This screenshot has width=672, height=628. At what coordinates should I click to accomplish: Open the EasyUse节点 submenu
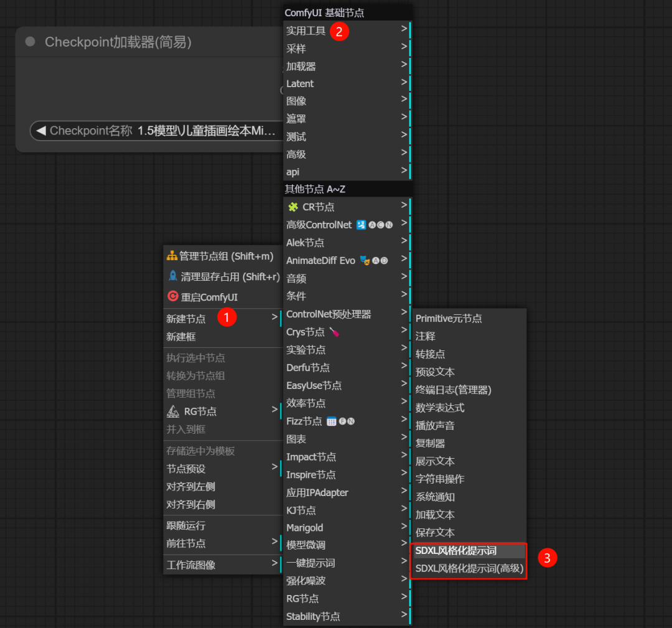(347, 385)
